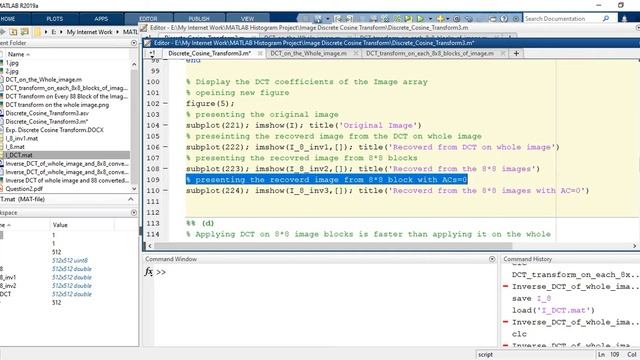
Task: Open DCT_transform_on_each_8x8_blocks_of_image.m tab
Action: [430, 53]
